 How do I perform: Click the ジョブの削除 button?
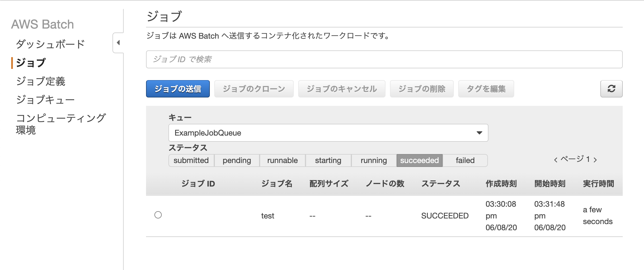tap(421, 89)
